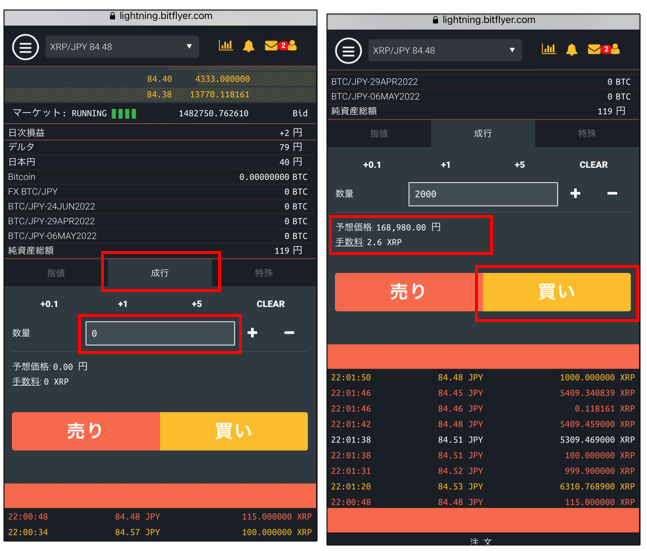
Task: Click minus quantity icon in left screenshot
Action: (289, 333)
